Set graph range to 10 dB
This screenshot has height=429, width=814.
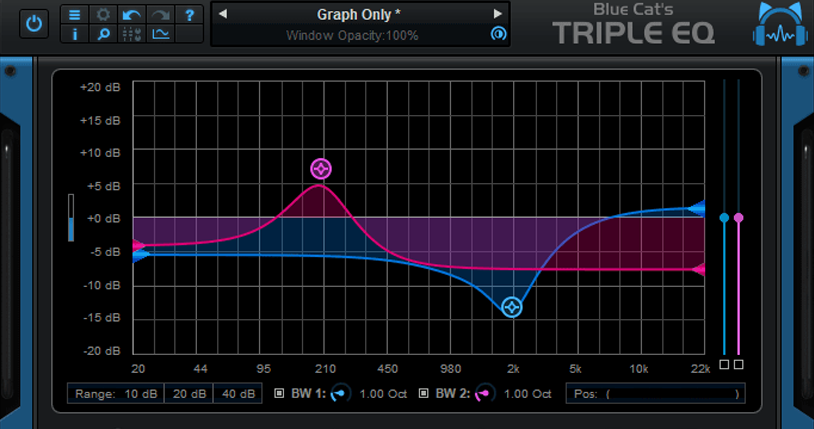click(116, 394)
